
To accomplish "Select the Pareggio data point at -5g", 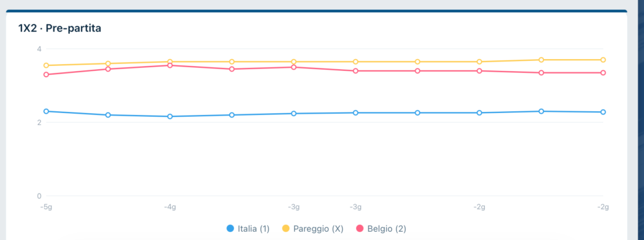I will point(46,65).
